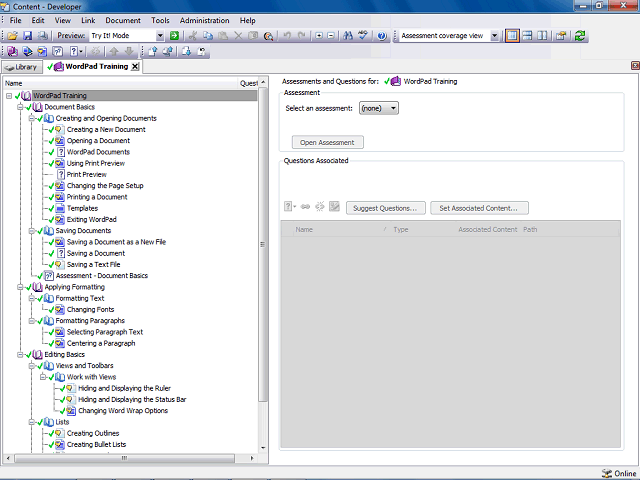
Task: Click the Print toolbar icon
Action: [x=42, y=36]
